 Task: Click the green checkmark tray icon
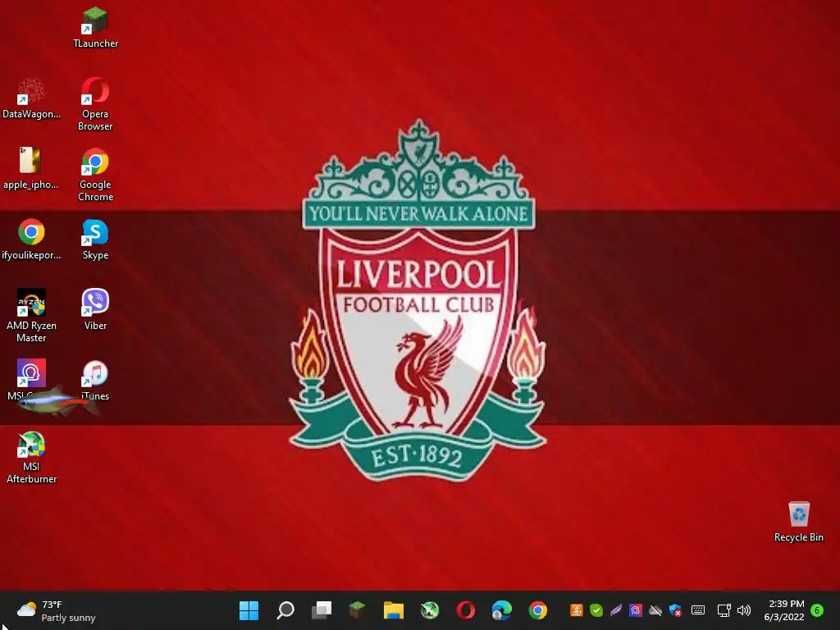point(596,610)
